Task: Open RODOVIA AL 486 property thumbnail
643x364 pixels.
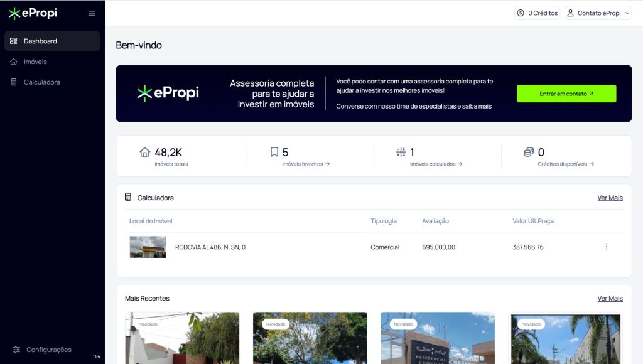Action: coord(148,247)
